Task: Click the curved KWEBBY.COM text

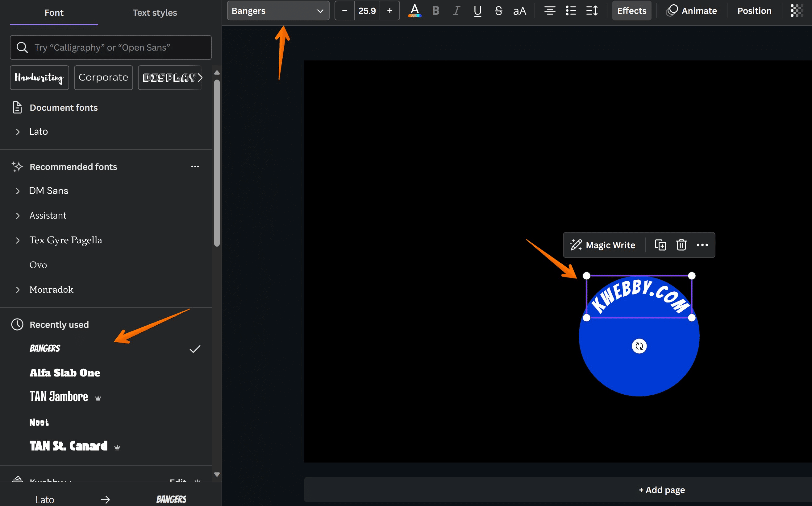Action: coord(639,296)
